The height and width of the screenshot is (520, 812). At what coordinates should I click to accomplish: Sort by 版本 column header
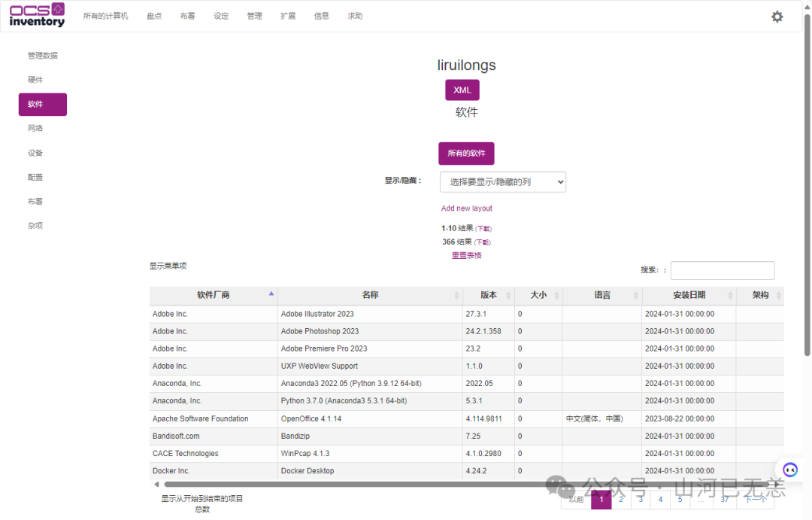point(489,295)
